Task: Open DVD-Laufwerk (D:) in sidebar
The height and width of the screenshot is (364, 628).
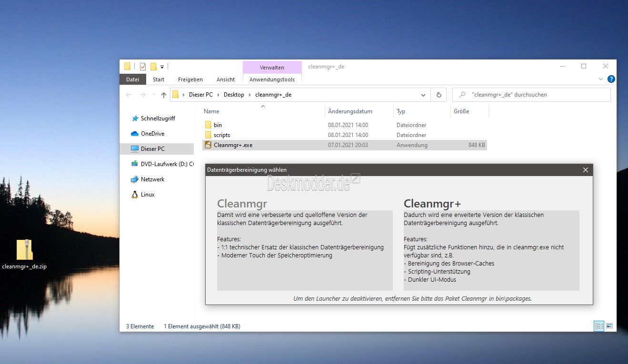Action: [162, 164]
